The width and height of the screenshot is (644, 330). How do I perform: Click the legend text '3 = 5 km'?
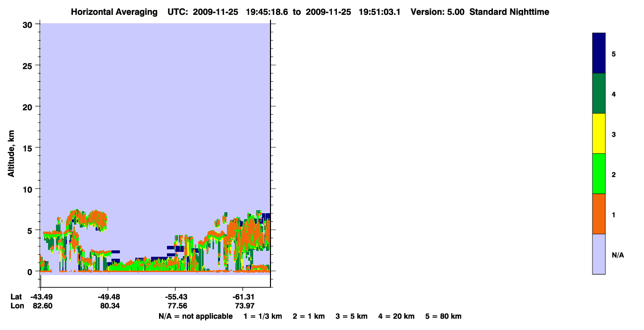click(352, 316)
